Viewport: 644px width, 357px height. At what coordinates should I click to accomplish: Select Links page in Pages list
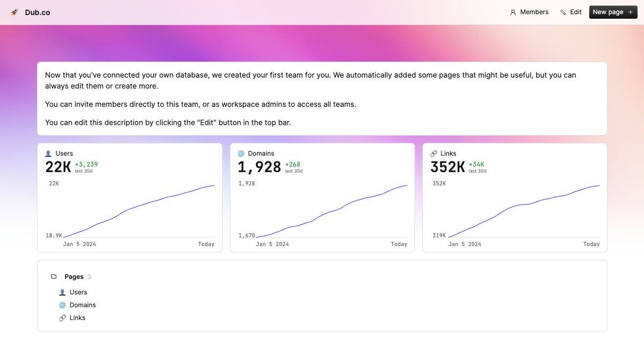tap(77, 318)
